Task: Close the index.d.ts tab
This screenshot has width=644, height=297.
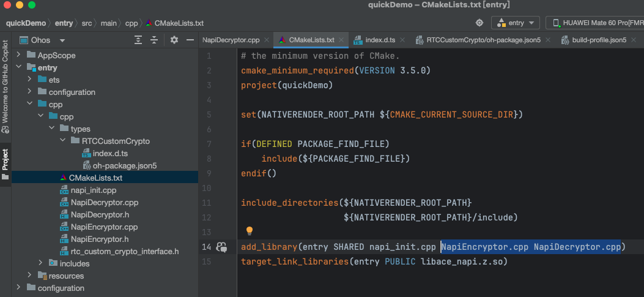Action: click(x=402, y=40)
